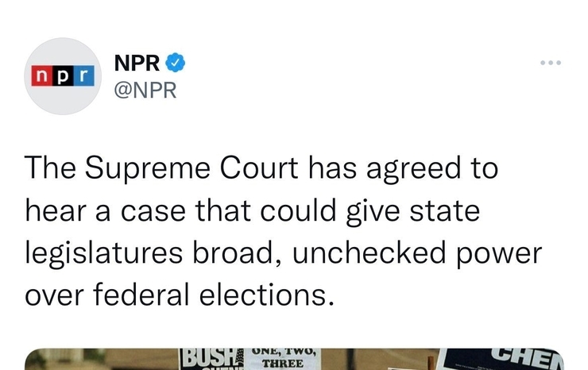Image resolution: width=588 pixels, height=370 pixels.
Task: Click the blue 'r' in NPR logo
Action: (x=85, y=76)
